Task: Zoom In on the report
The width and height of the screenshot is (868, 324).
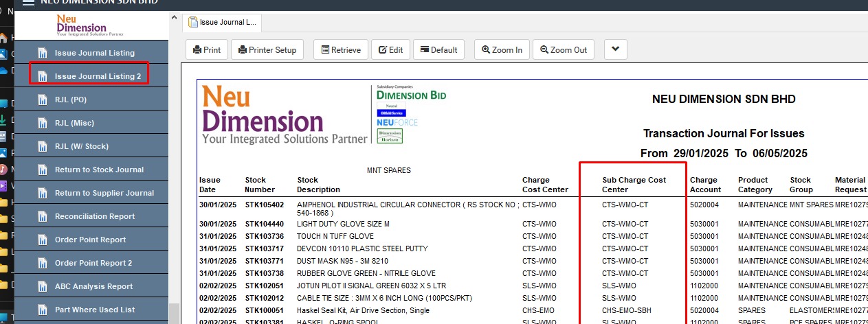Action: [502, 50]
